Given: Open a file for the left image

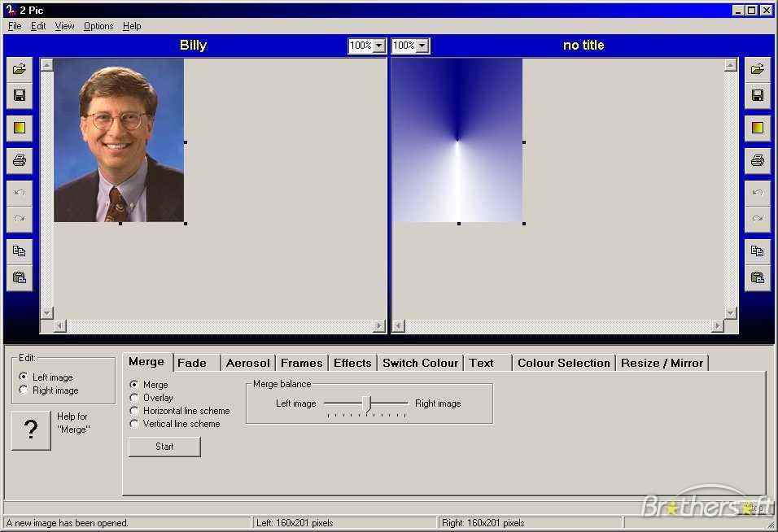Looking at the screenshot, I should point(20,69).
